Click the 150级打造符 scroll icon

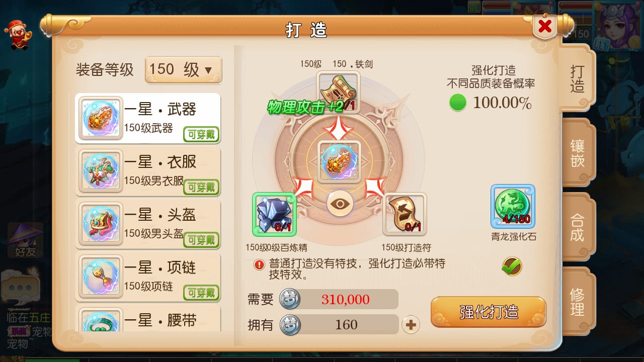point(405,214)
